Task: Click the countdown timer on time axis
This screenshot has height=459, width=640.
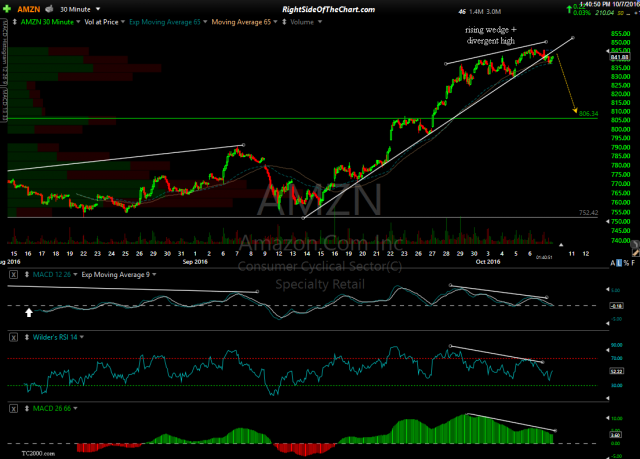Action: pyautogui.click(x=544, y=257)
